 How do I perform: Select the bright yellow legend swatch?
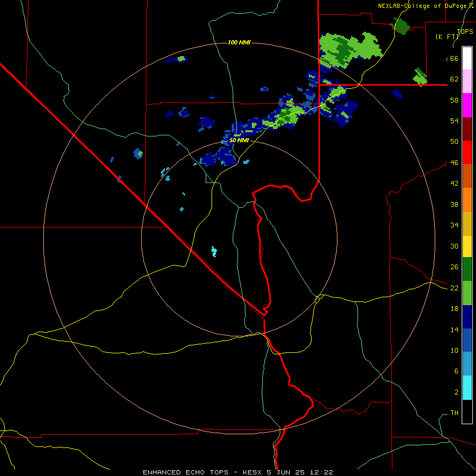click(x=467, y=246)
